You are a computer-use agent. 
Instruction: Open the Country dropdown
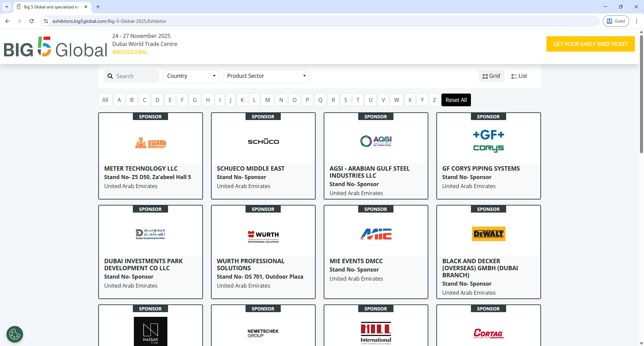point(191,76)
